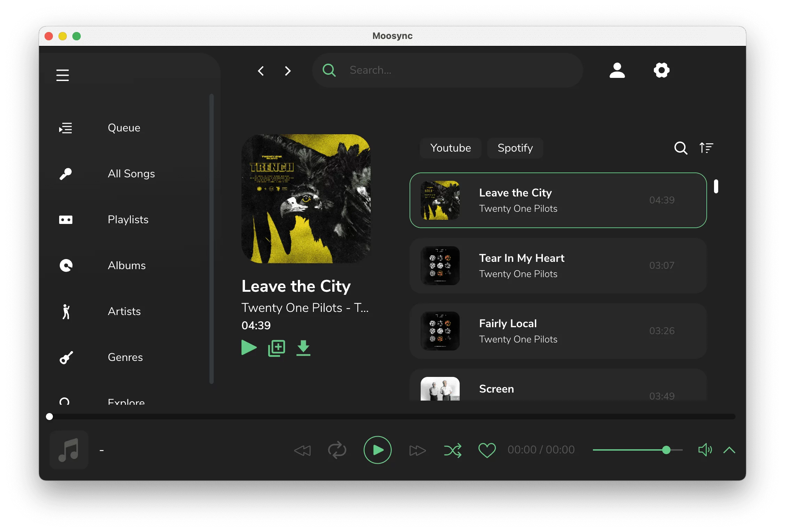Open settings via the gear icon
Image resolution: width=785 pixels, height=532 pixels.
click(x=661, y=70)
